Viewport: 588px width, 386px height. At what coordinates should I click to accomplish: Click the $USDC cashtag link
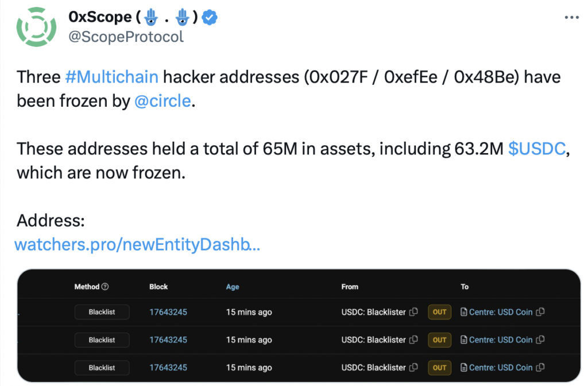point(537,149)
